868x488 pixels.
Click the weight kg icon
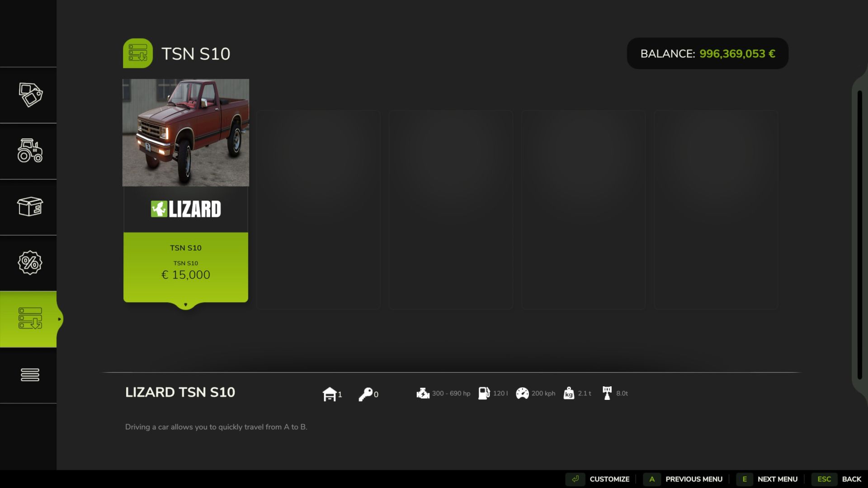pos(569,393)
